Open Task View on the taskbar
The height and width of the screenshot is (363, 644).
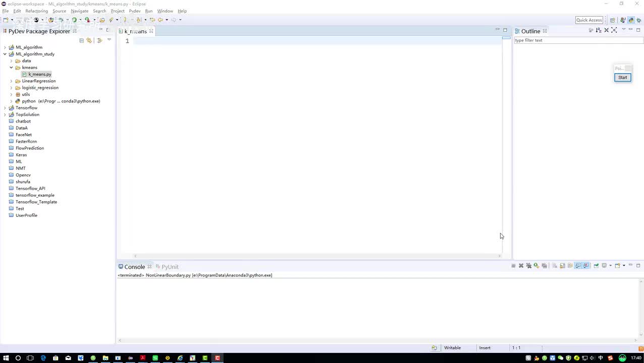click(30, 358)
